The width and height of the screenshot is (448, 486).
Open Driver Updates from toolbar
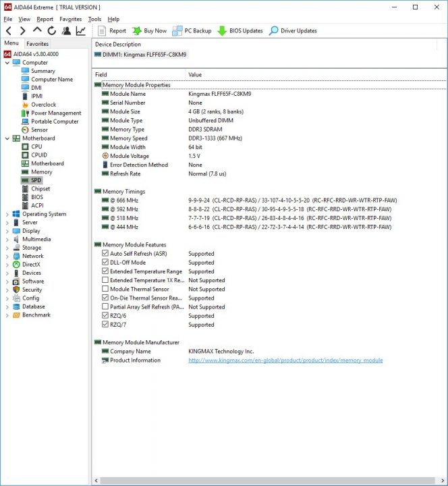[293, 30]
